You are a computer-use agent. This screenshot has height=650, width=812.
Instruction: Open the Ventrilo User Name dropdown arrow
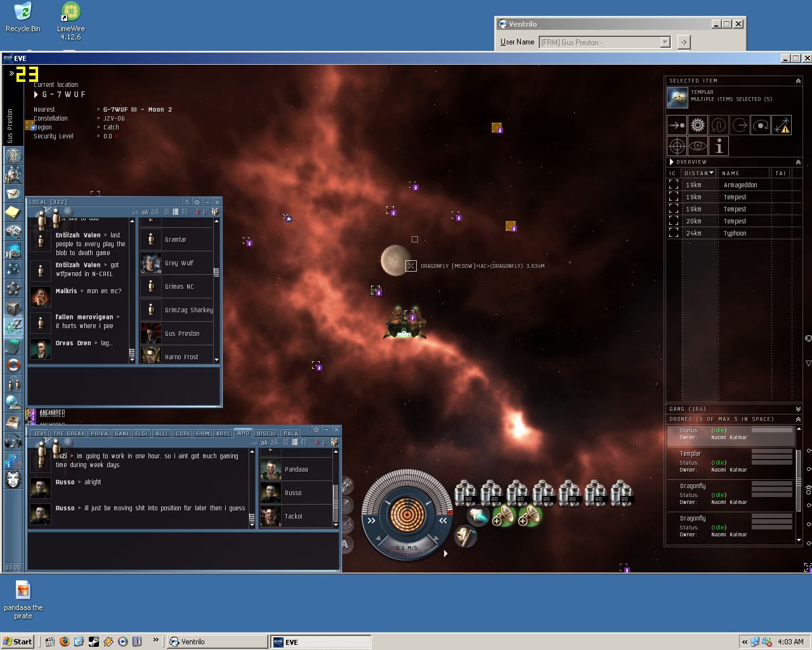(x=665, y=42)
